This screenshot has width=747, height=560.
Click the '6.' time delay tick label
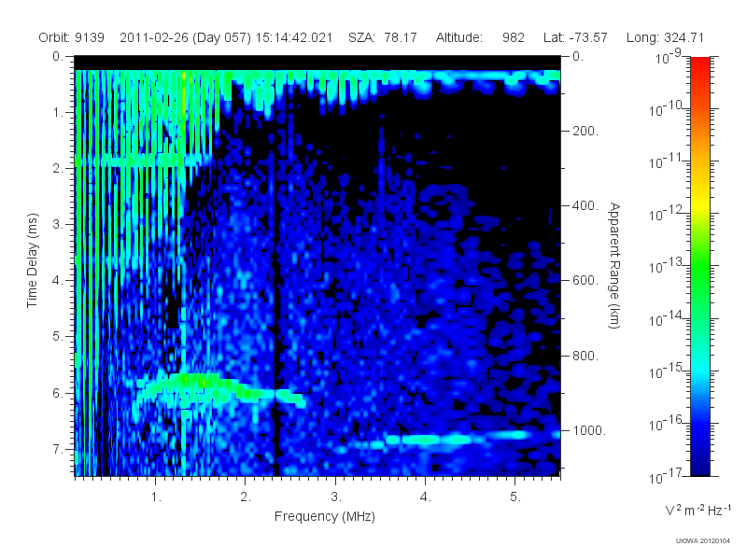(58, 393)
